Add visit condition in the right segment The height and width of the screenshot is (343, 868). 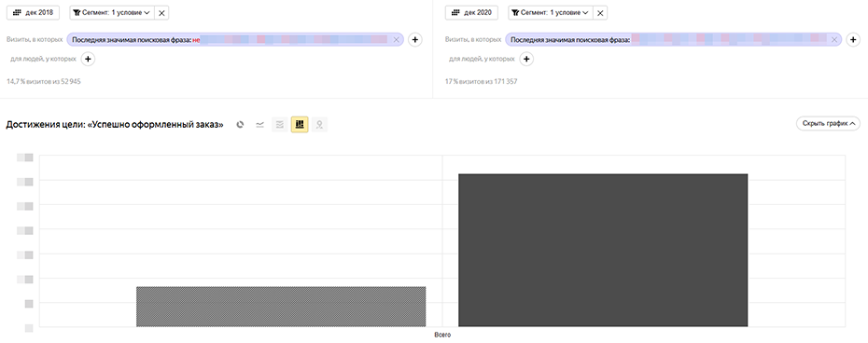pyautogui.click(x=853, y=40)
